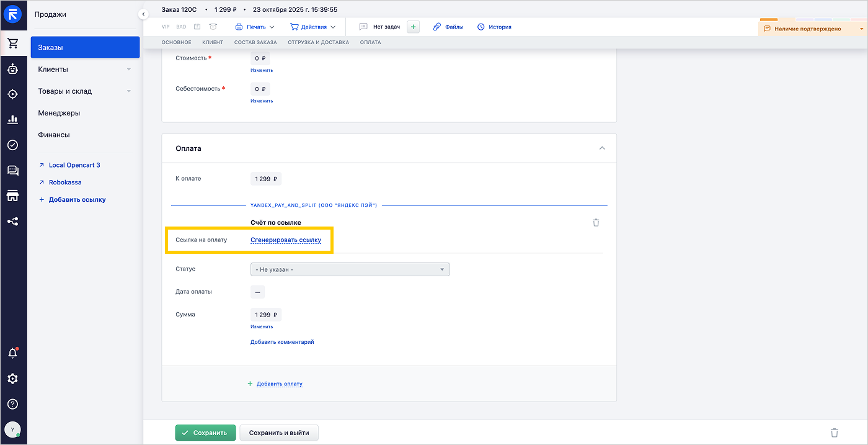The height and width of the screenshot is (445, 868).
Task: Add a task with the green plus button
Action: (x=414, y=27)
